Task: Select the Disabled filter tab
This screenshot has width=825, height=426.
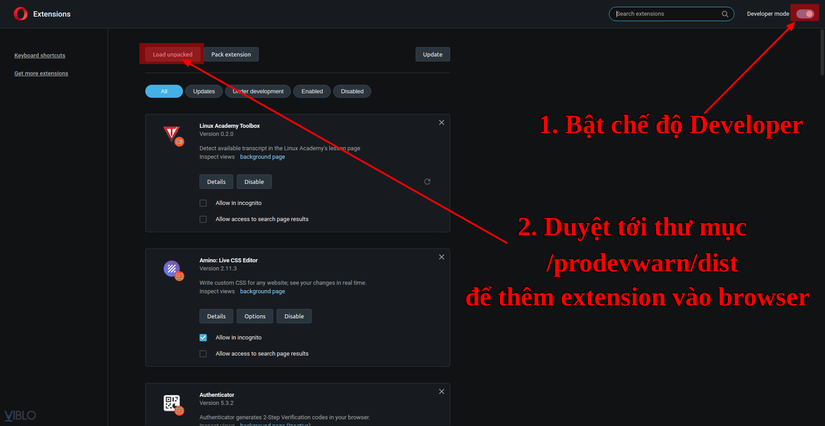Action: point(352,92)
